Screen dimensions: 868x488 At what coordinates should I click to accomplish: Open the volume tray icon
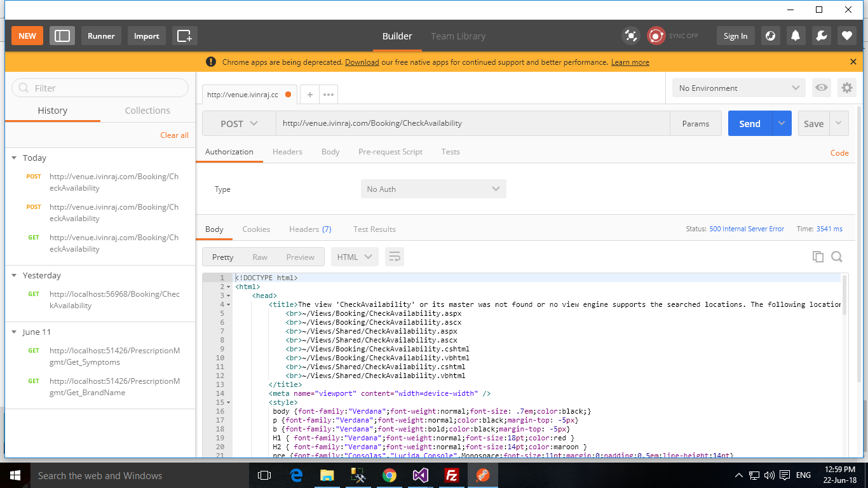click(x=770, y=475)
